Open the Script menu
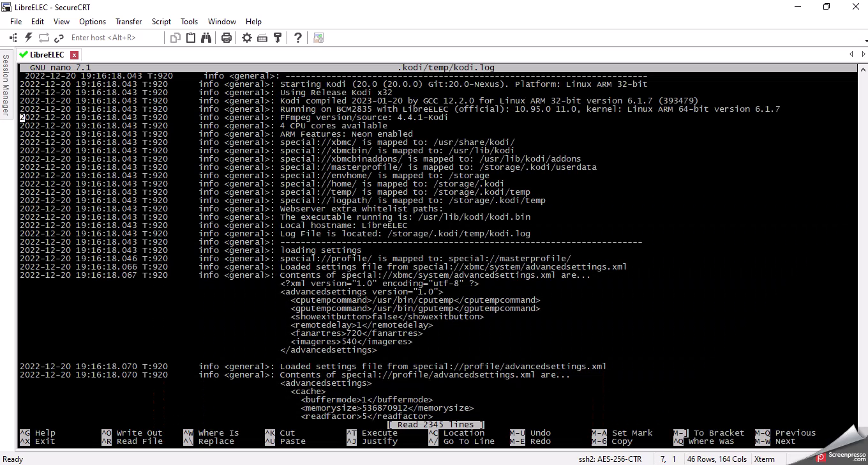The image size is (868, 465). 161,21
